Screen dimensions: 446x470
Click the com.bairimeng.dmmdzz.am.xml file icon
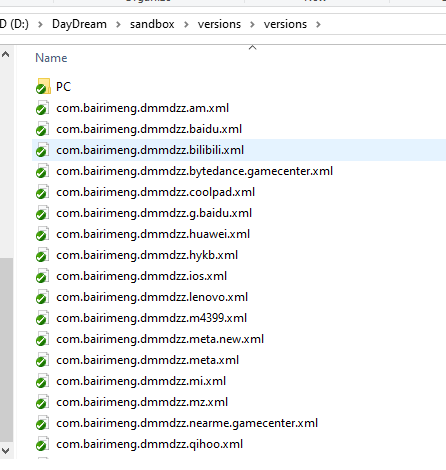[42, 108]
